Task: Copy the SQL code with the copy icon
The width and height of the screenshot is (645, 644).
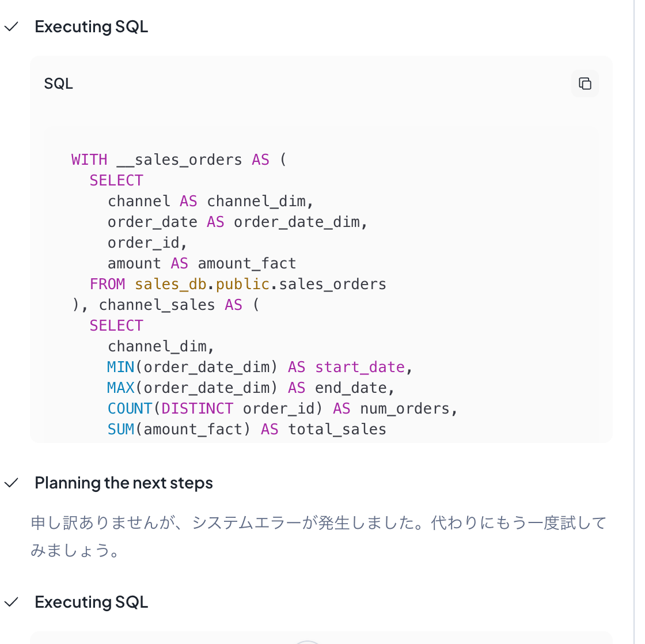Action: click(x=585, y=84)
